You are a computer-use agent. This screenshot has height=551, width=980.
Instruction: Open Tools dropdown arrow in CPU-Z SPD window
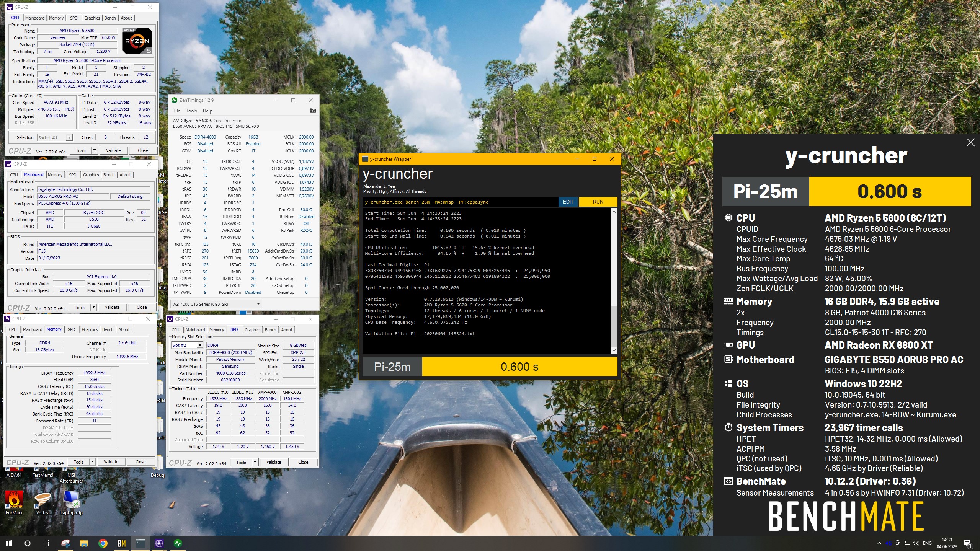pos(255,462)
